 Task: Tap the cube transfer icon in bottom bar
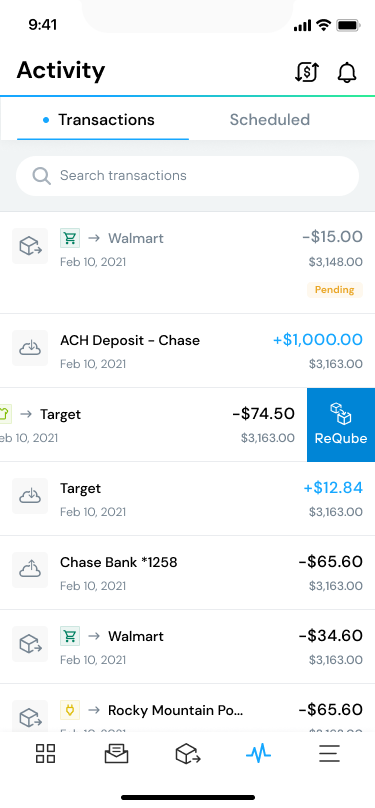[x=188, y=753]
